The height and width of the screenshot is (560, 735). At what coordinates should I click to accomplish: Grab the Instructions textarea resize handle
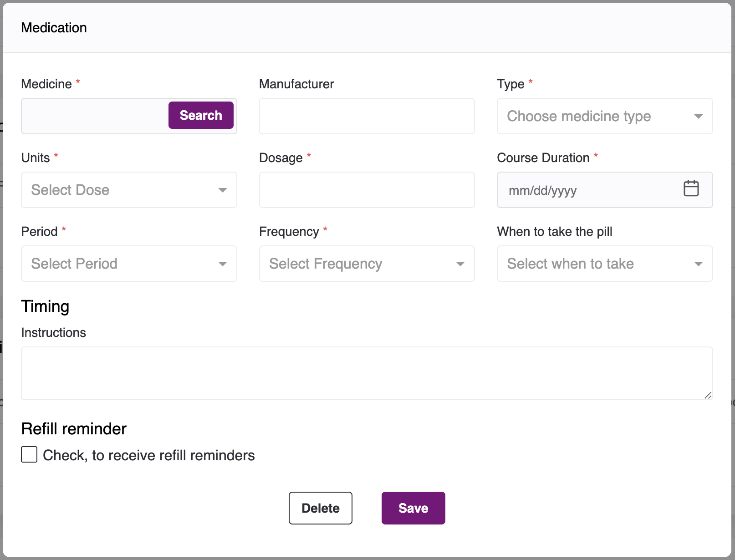click(708, 395)
